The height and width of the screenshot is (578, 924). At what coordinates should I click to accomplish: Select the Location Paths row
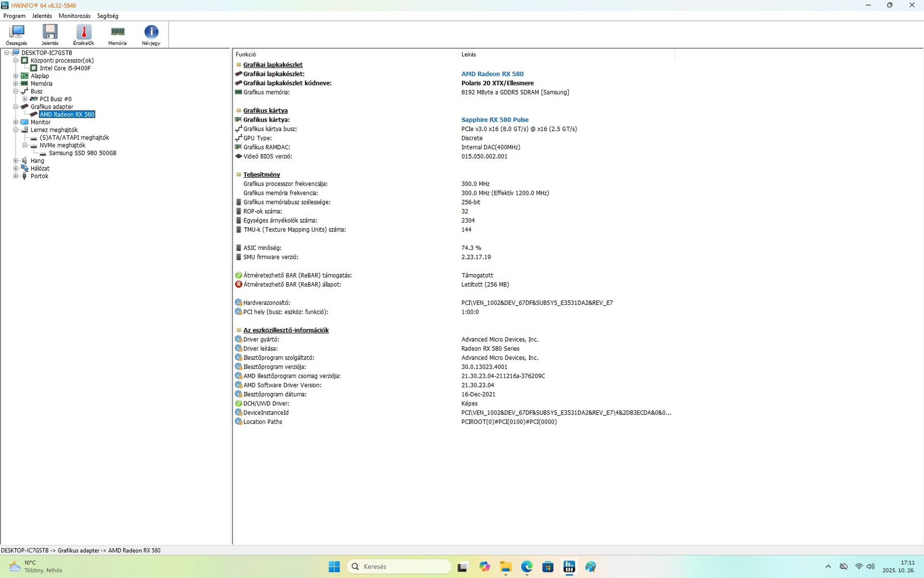coord(453,422)
